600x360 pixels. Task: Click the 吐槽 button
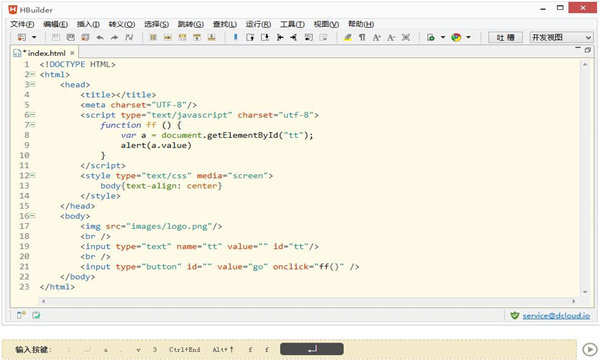[x=505, y=37]
